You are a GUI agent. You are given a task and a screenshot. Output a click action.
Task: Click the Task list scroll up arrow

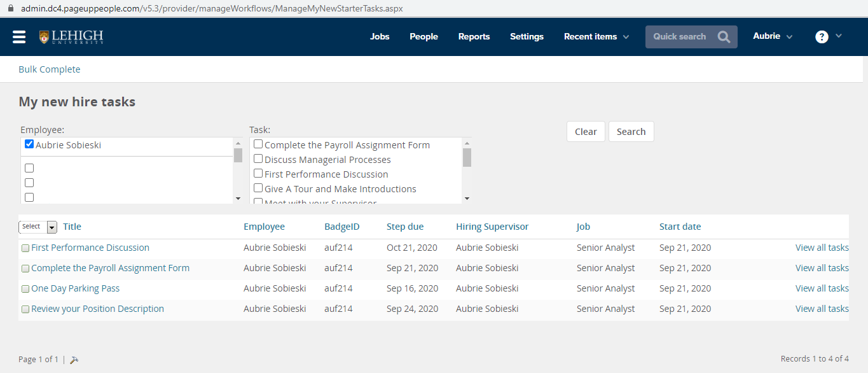(467, 143)
